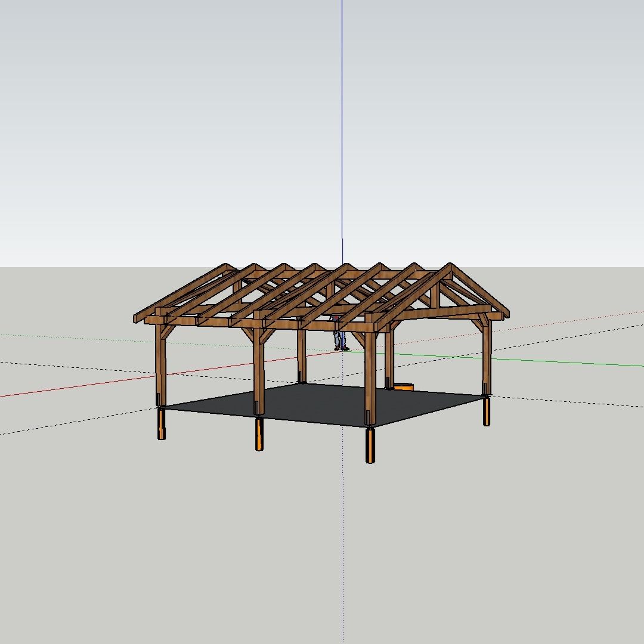Image resolution: width=644 pixels, height=644 pixels.
Task: Select the leftmost orange post footing
Action: tap(162, 423)
